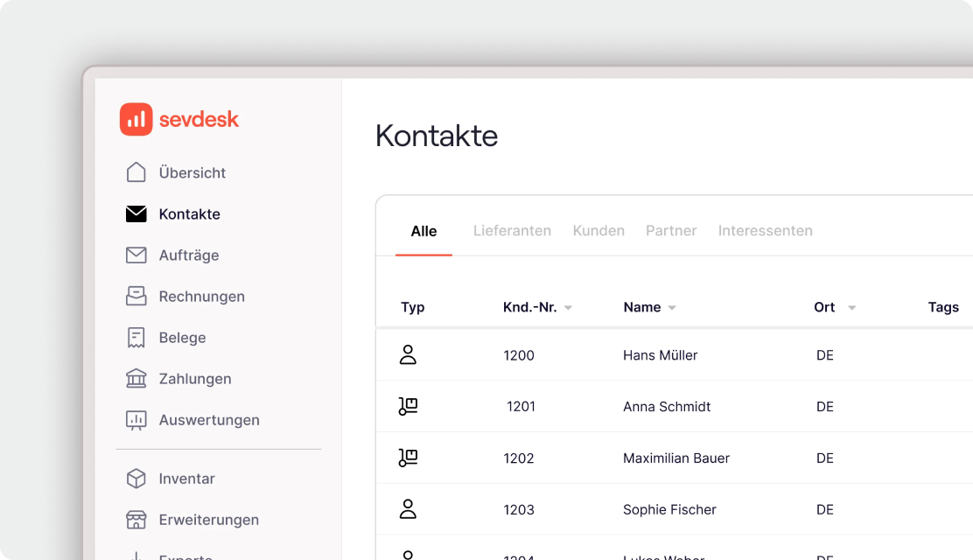Click the Typ column header

point(413,307)
